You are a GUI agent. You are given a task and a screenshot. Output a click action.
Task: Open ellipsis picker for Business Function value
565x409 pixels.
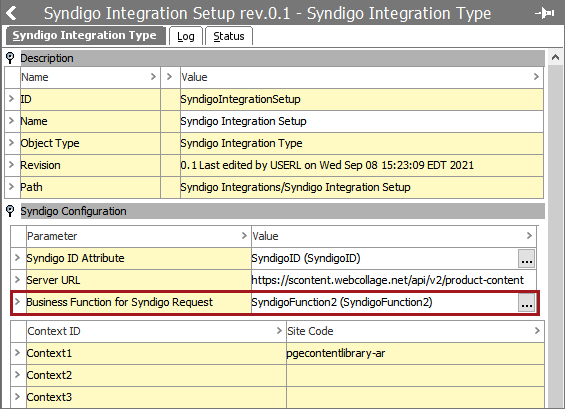(526, 302)
